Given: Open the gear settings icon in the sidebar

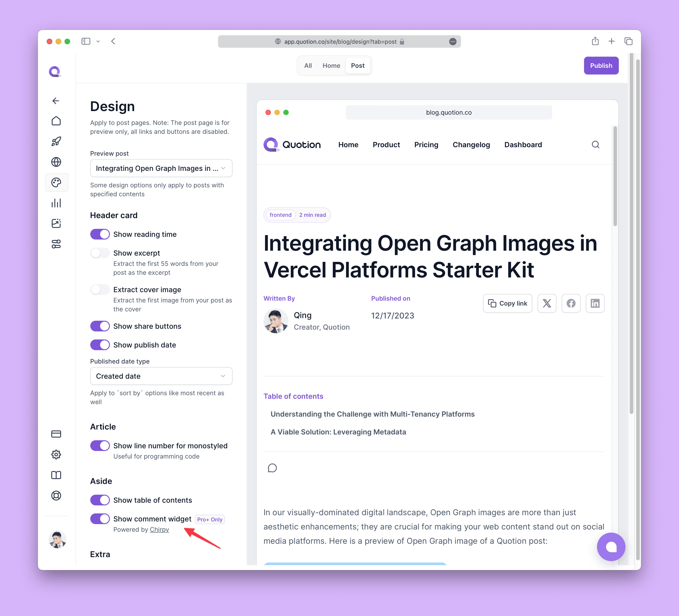Looking at the screenshot, I should (x=56, y=455).
